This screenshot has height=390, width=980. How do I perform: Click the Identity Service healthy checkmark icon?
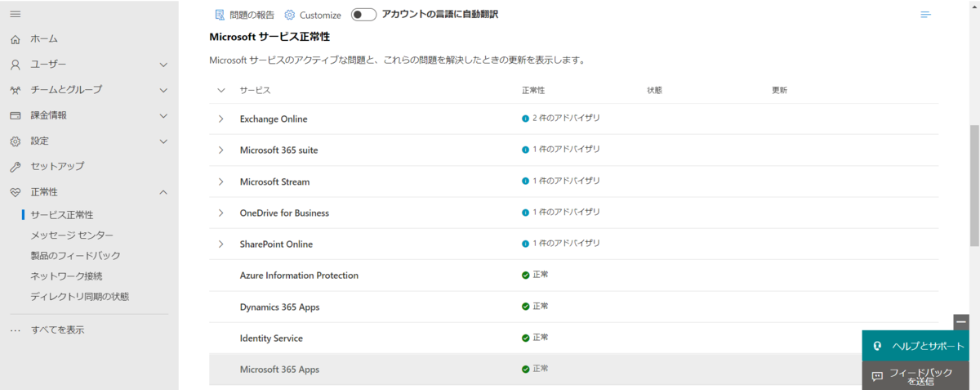(525, 338)
